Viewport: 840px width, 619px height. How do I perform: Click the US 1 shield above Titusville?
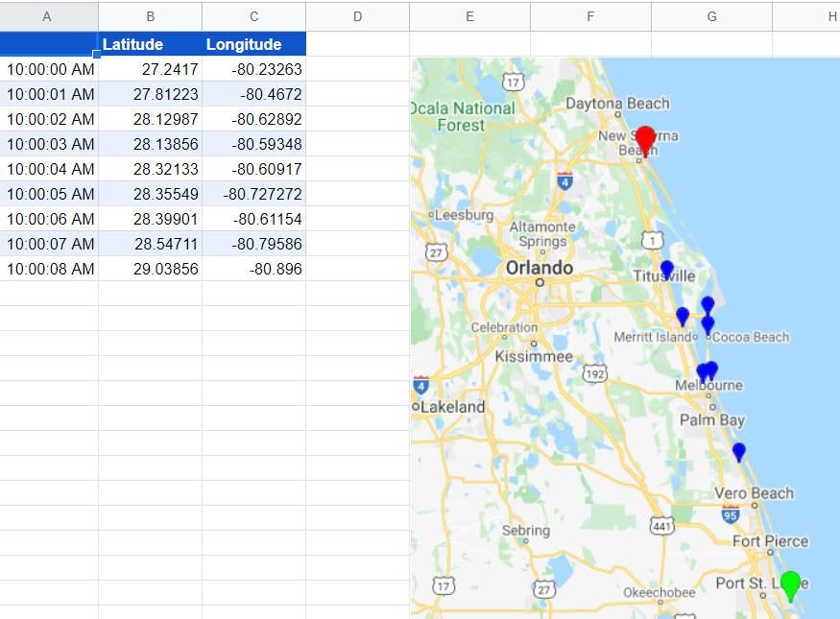(x=652, y=238)
